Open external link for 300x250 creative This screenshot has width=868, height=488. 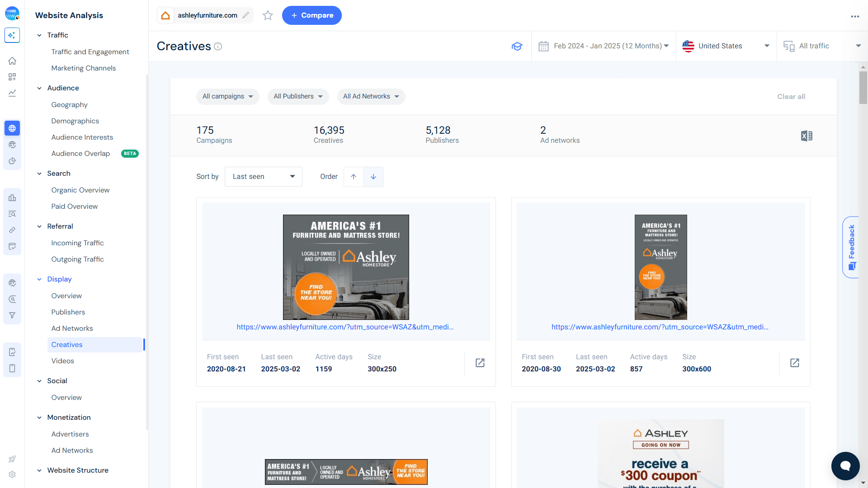click(x=480, y=363)
